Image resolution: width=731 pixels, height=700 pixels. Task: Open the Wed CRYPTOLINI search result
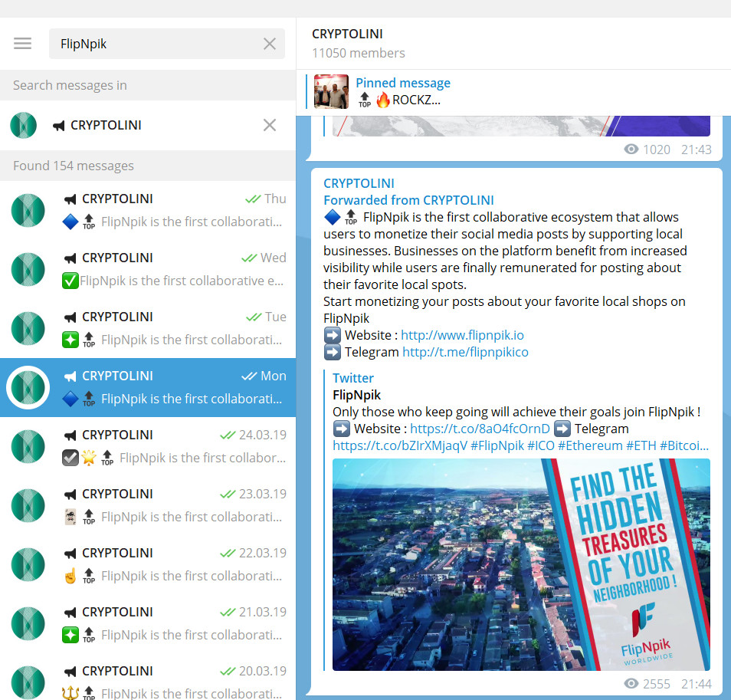148,270
